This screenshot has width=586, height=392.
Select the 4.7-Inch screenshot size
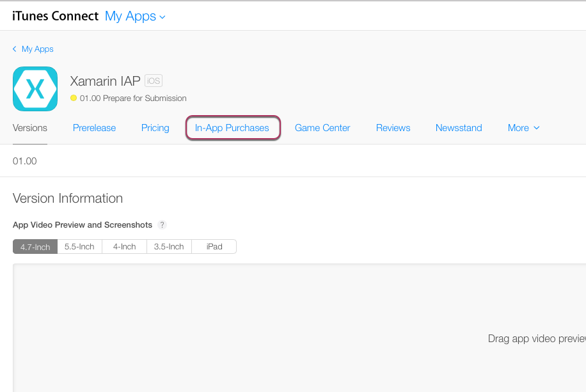35,247
